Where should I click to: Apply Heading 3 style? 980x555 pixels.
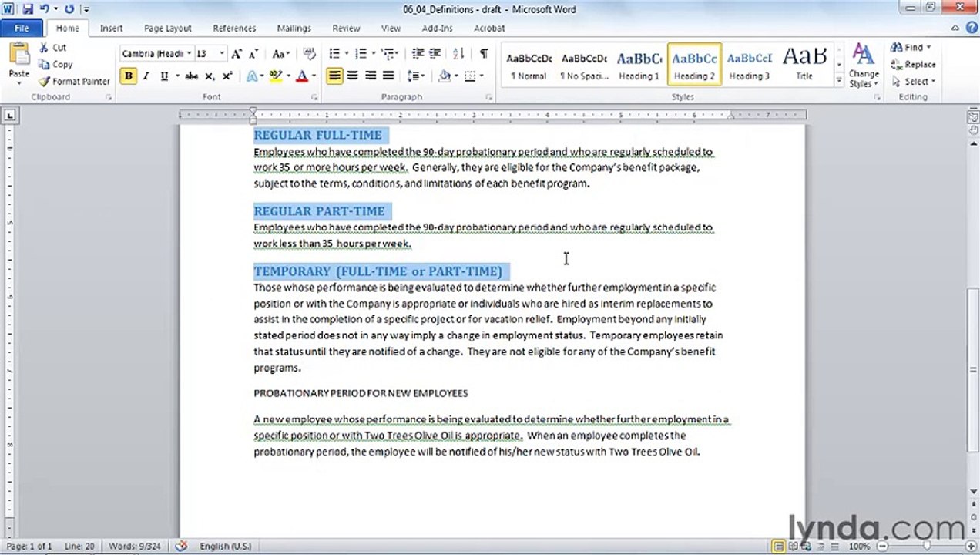point(749,65)
